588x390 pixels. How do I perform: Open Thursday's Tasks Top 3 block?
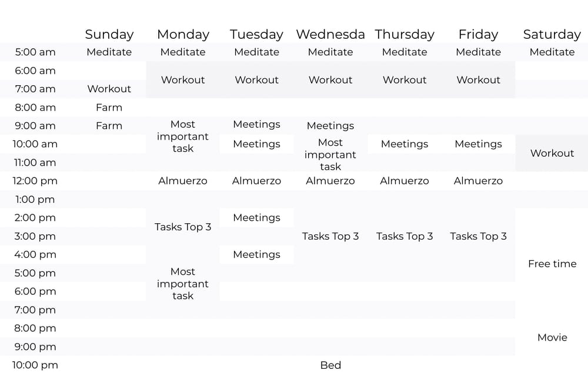click(x=405, y=236)
